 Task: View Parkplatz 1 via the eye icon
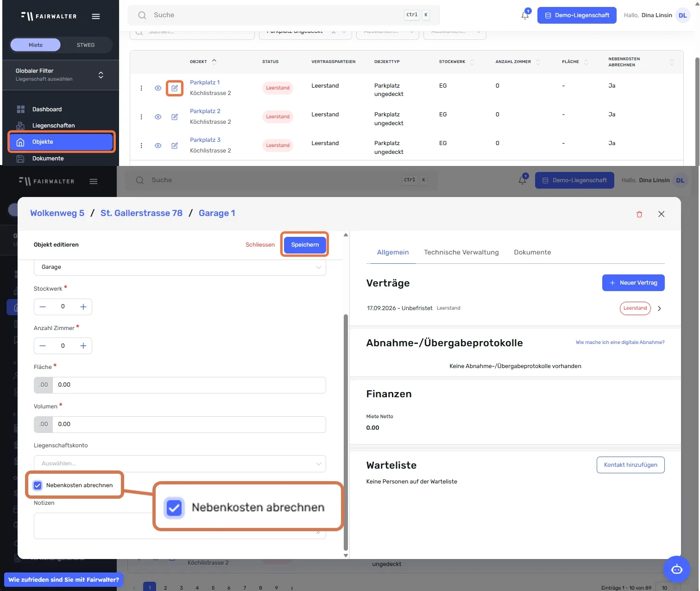click(158, 88)
